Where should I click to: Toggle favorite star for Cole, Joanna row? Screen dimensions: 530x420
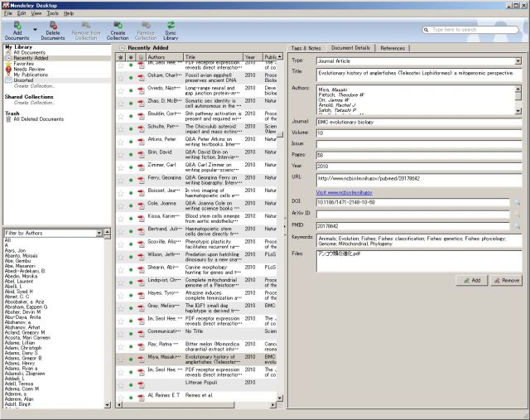[120, 206]
